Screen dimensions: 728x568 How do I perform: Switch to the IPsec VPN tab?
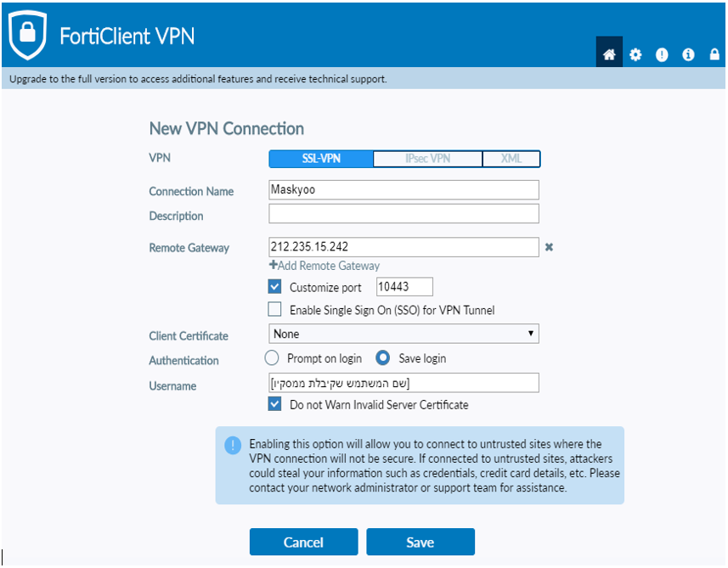pos(427,159)
